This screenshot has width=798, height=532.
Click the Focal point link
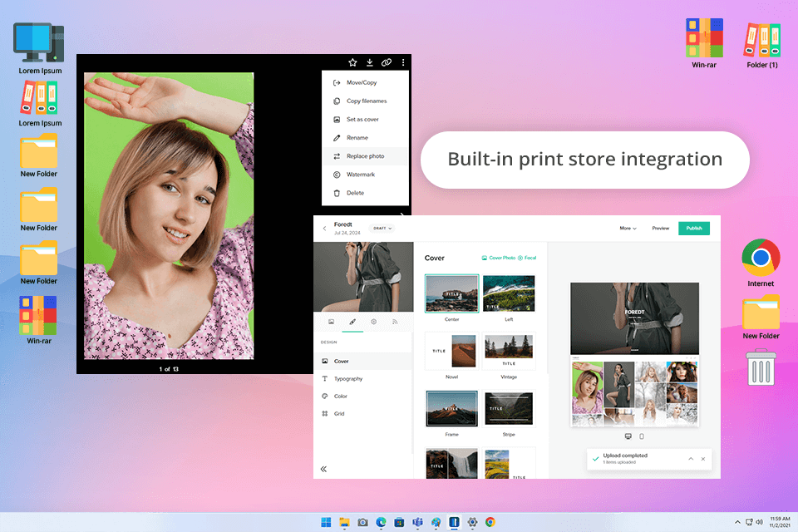[527, 258]
